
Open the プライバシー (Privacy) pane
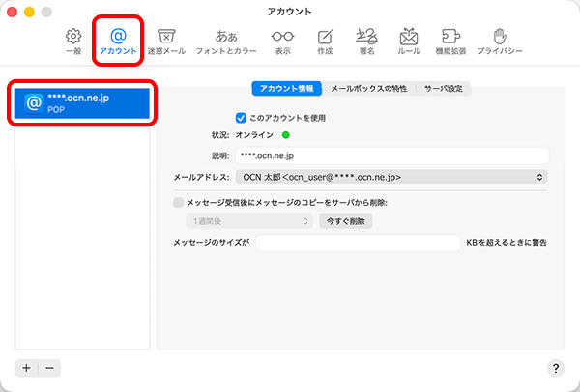click(500, 39)
